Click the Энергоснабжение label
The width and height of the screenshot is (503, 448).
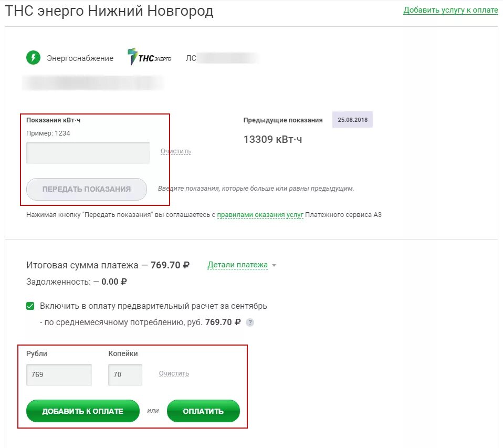[80, 58]
